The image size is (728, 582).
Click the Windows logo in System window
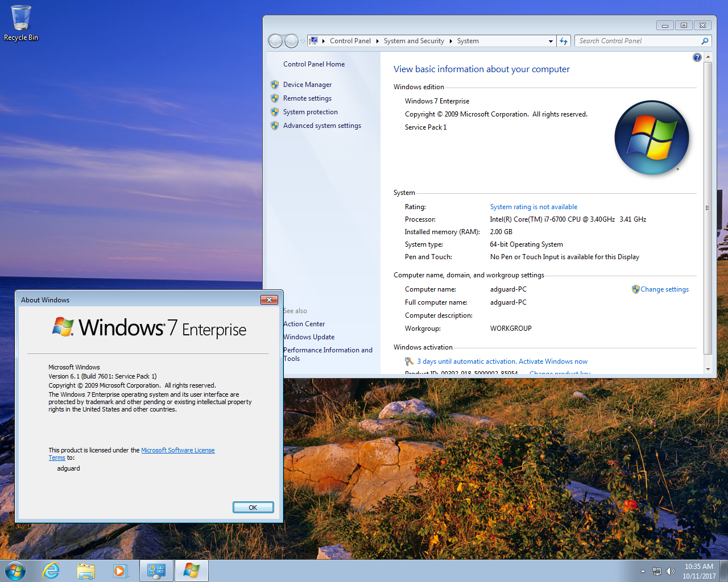pos(652,138)
